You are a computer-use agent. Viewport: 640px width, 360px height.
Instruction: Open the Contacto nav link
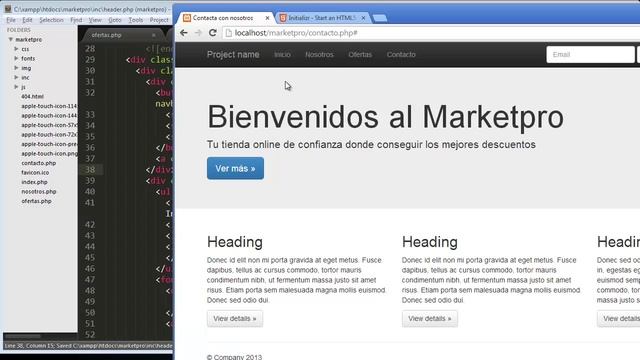[401, 55]
